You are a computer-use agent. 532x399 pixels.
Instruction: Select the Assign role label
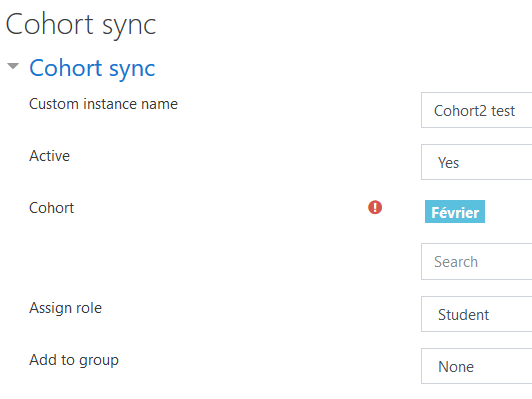(x=65, y=308)
